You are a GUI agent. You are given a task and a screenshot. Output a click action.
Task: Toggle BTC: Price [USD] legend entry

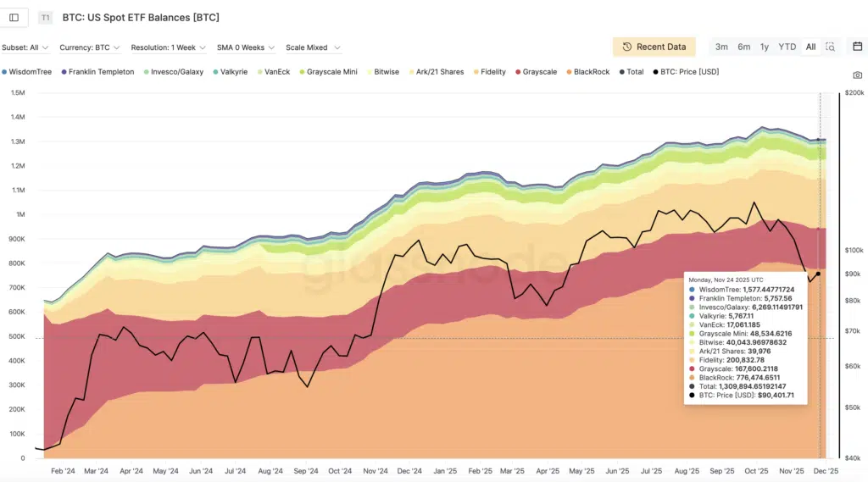coord(685,72)
